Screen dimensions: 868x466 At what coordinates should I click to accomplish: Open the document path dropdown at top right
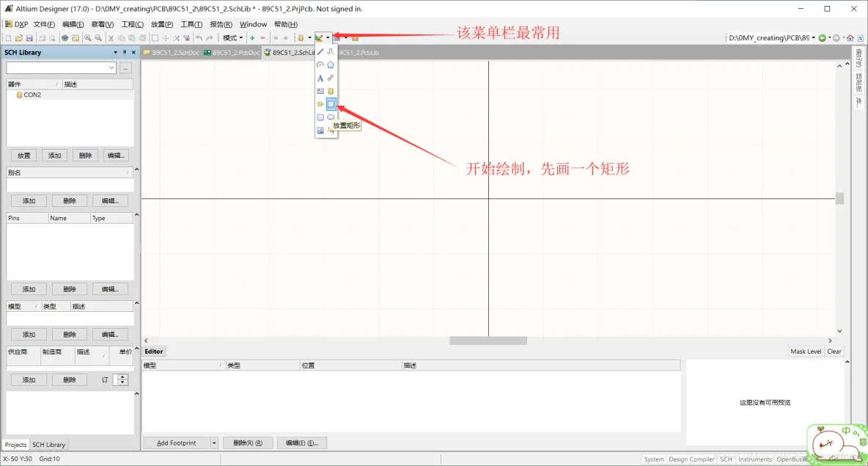point(813,37)
